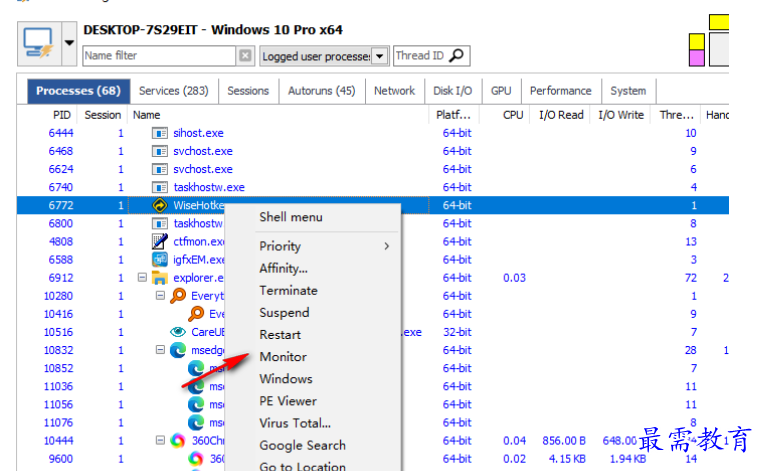
Task: Clear the name filter with the X icon
Action: click(x=245, y=56)
